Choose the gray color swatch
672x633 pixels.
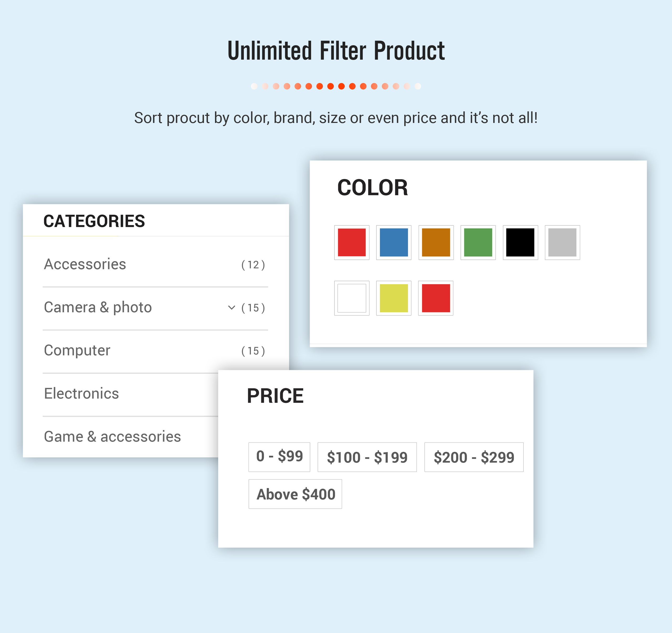(563, 242)
